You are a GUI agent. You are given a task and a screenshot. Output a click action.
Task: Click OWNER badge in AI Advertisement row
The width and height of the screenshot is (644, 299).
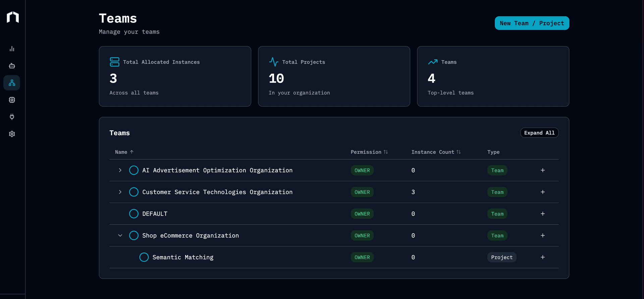[362, 170]
